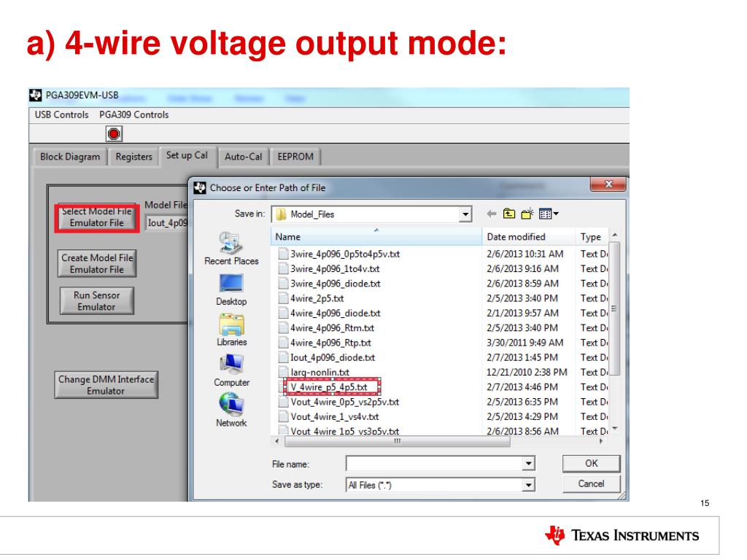Open Computer in dialog sidebar
747x560 pixels.
[x=231, y=370]
